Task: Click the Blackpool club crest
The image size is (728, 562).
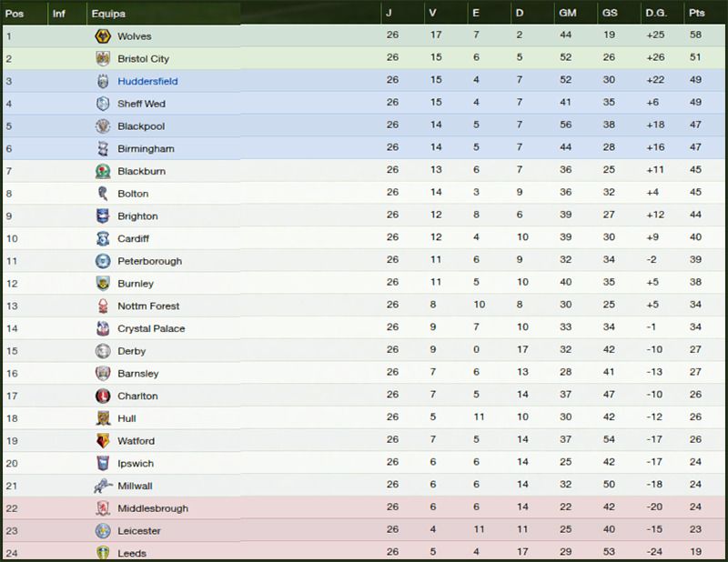Action: [x=100, y=126]
